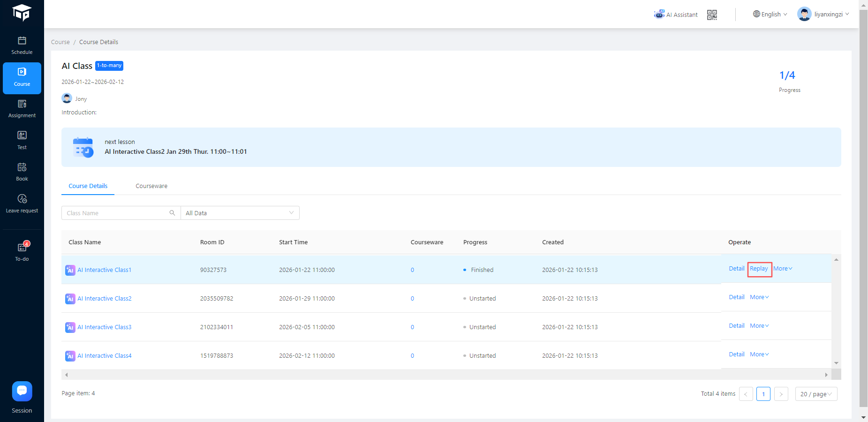Expand the All Data dropdown
The width and height of the screenshot is (868, 422).
coord(240,213)
